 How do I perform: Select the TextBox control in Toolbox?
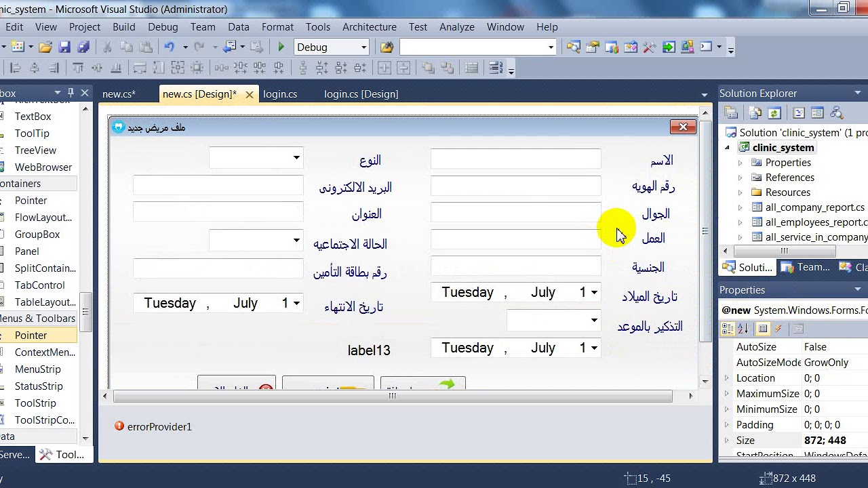tap(33, 117)
